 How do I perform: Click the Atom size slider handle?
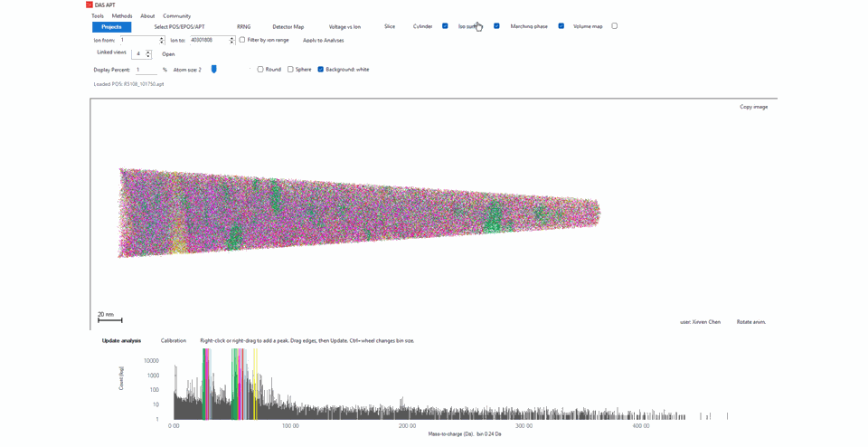pos(213,70)
